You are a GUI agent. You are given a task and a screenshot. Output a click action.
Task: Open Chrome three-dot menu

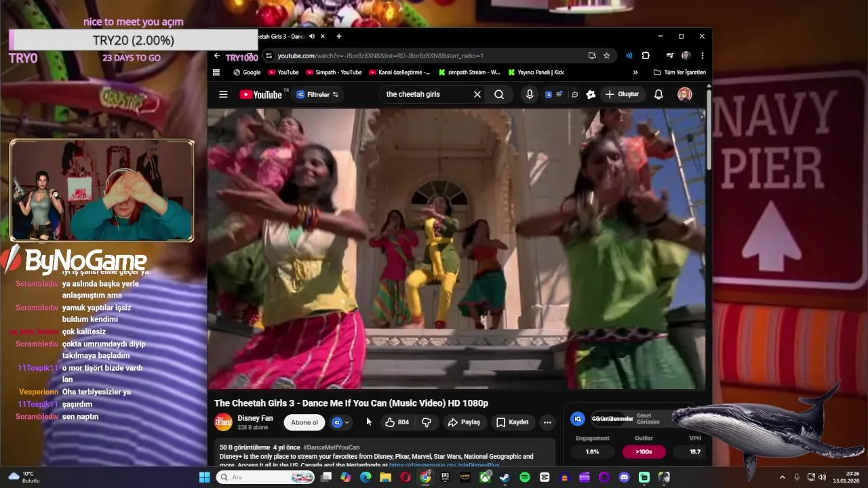pos(703,56)
